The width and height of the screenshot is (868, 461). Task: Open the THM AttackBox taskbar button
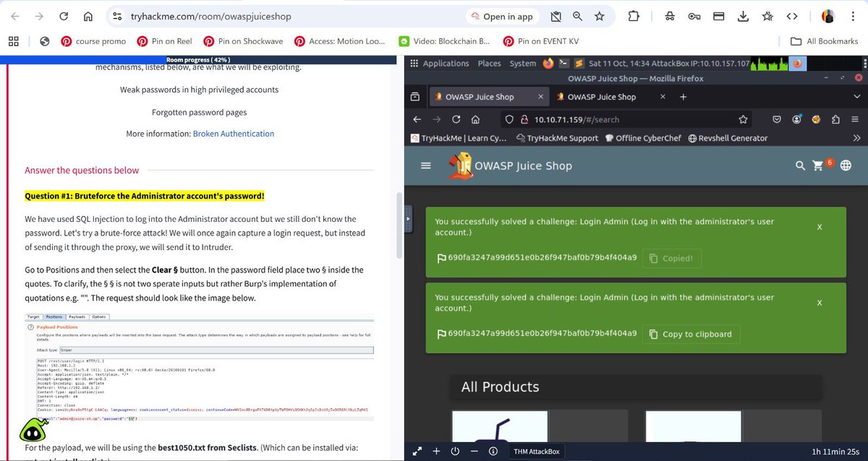click(x=536, y=452)
